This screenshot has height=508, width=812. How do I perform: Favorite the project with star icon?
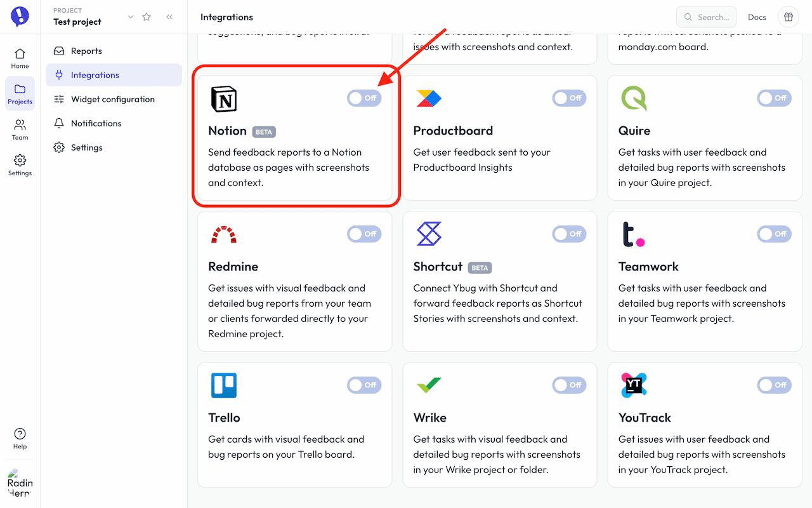click(147, 17)
